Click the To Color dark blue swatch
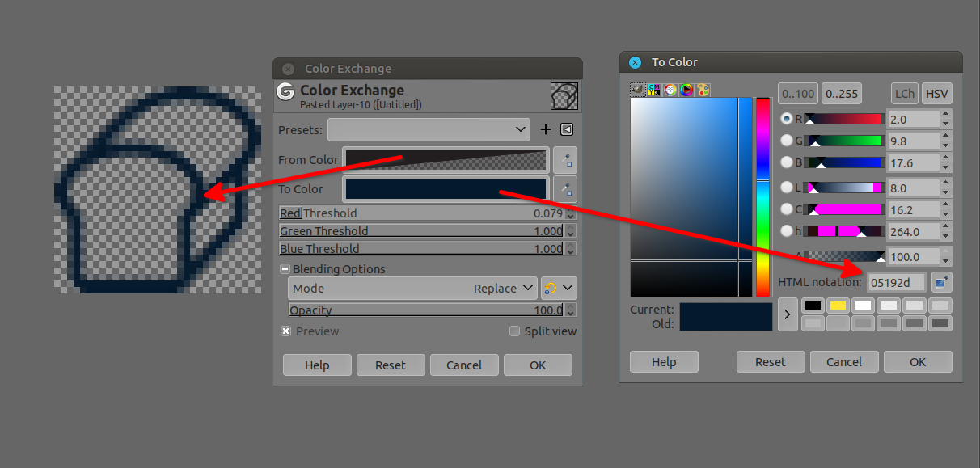 point(446,189)
